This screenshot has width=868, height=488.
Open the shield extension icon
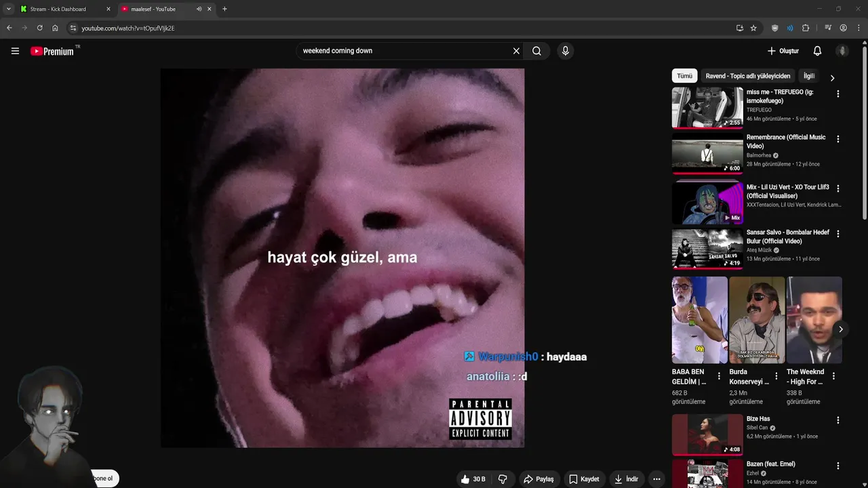(x=775, y=28)
